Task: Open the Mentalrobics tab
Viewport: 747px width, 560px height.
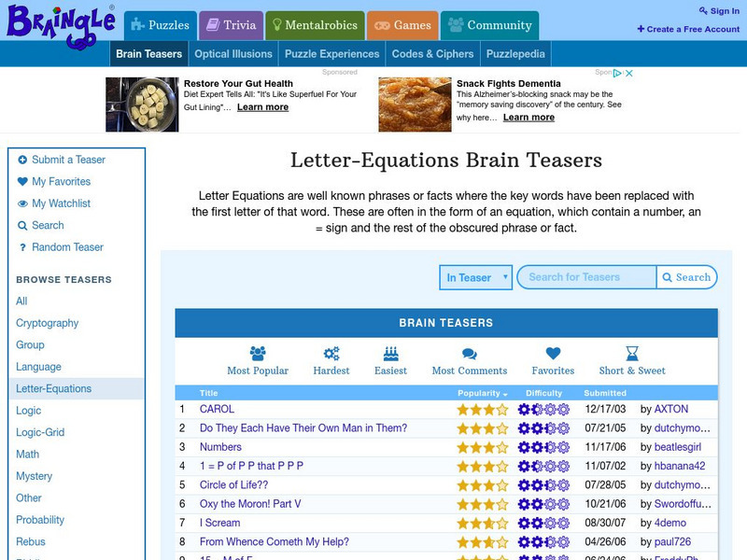Action: pyautogui.click(x=315, y=26)
